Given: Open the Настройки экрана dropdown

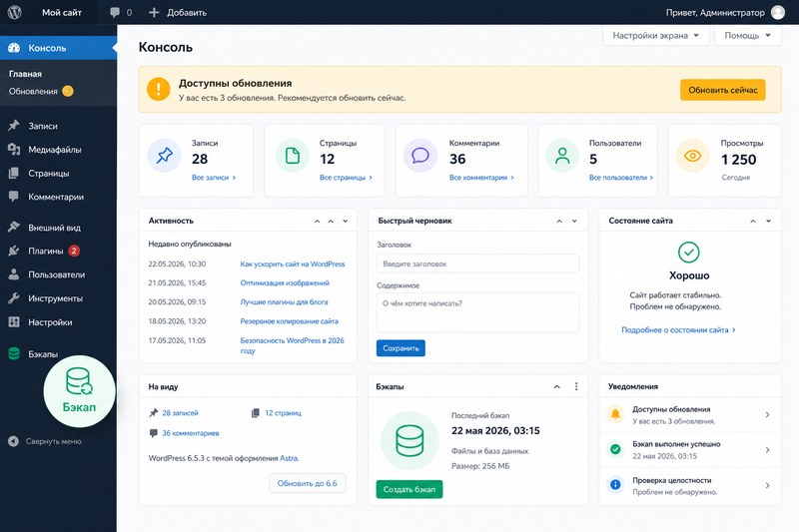Looking at the screenshot, I should tap(656, 35).
